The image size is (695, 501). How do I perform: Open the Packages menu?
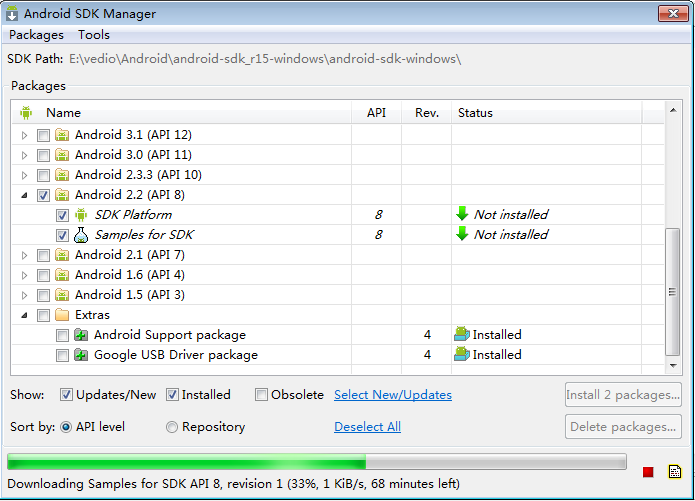(x=36, y=35)
